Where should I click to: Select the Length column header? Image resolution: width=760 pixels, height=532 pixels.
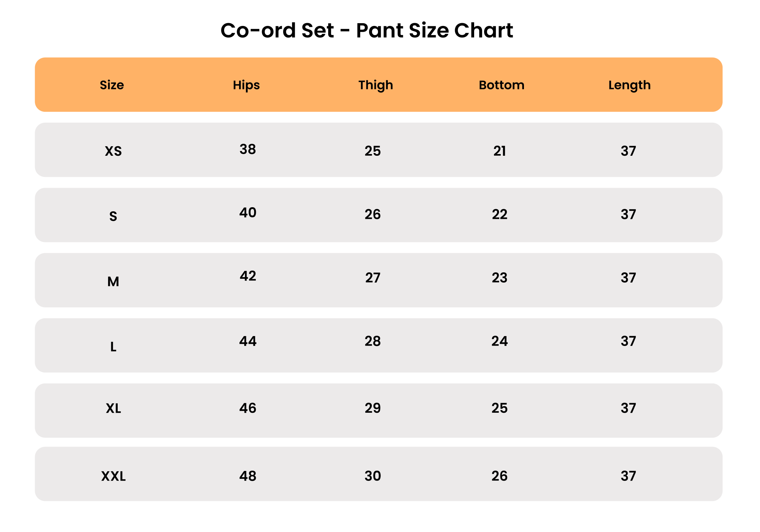(629, 85)
